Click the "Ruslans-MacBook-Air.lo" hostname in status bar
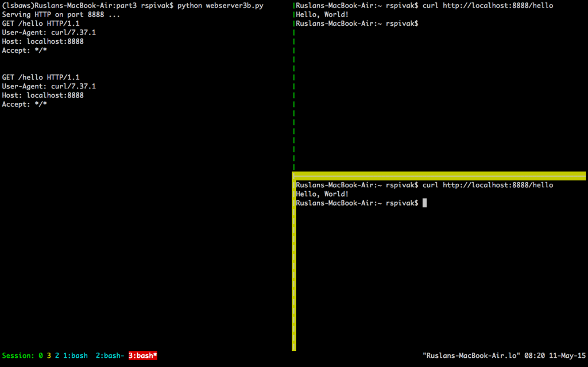Viewport: 588px width, 367px height. click(471, 356)
